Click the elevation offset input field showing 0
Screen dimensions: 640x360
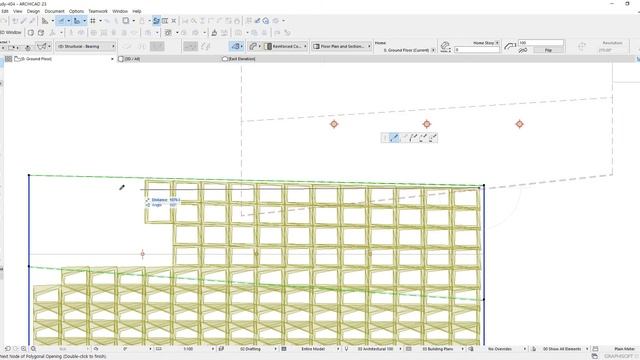click(477, 50)
